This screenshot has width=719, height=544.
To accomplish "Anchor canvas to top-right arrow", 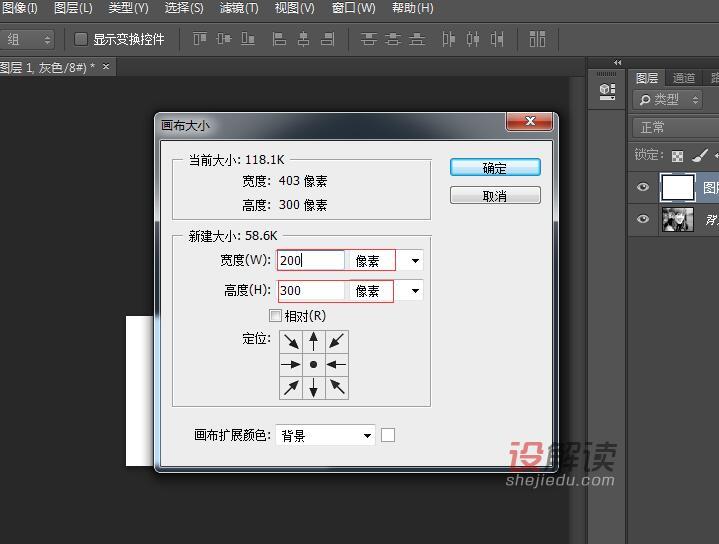I will [337, 342].
